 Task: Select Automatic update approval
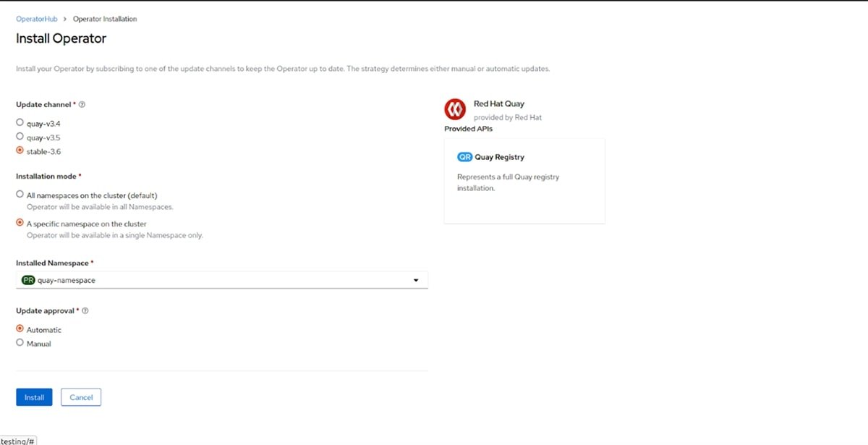tap(20, 329)
